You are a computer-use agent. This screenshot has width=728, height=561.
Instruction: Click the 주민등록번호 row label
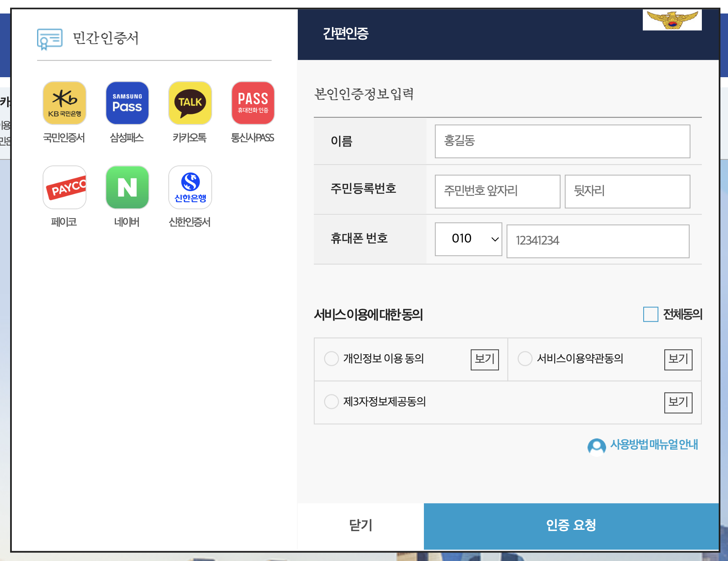[x=364, y=189]
